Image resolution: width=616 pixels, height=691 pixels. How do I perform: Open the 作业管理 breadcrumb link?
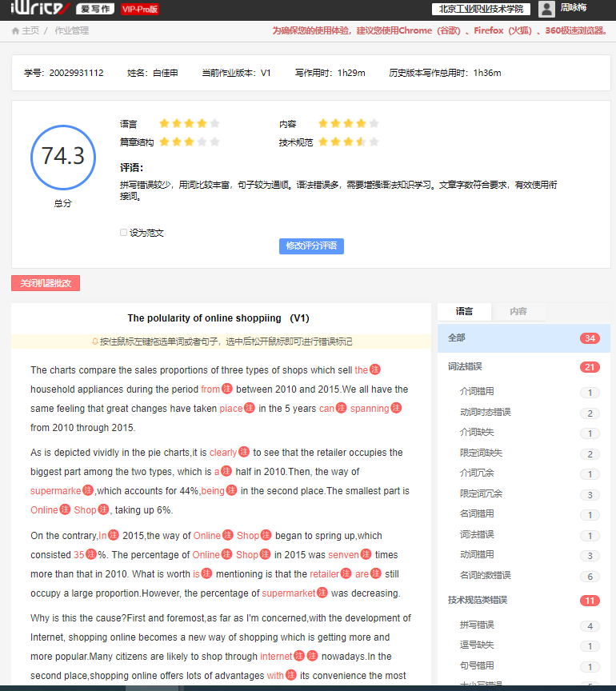tap(71, 31)
